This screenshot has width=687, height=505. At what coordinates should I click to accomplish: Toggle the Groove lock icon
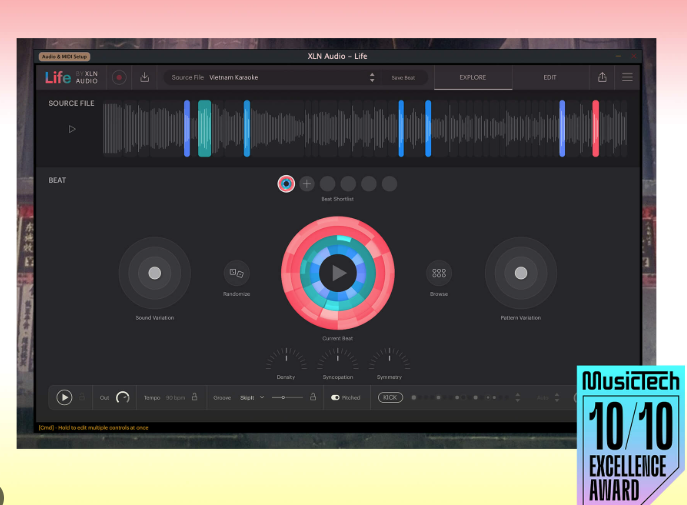[313, 397]
